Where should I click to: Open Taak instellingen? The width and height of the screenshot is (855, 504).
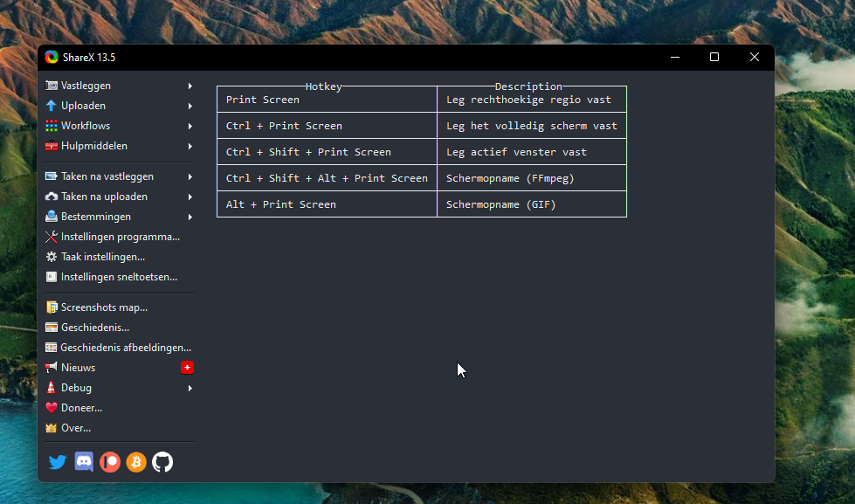(102, 257)
